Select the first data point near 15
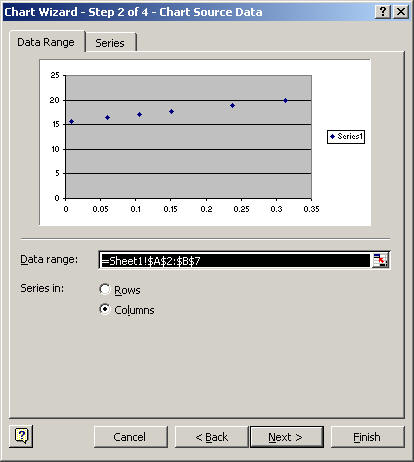The width and height of the screenshot is (414, 462). click(71, 122)
